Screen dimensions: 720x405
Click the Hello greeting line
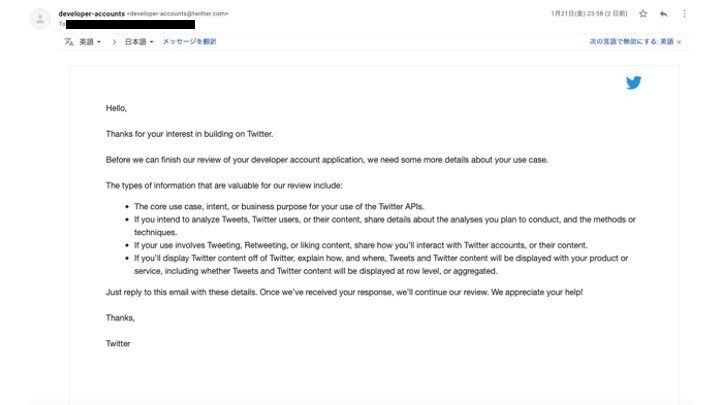point(116,108)
